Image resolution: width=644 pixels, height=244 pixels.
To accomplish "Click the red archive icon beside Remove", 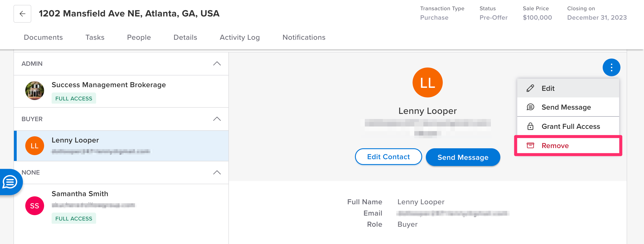I will 530,146.
